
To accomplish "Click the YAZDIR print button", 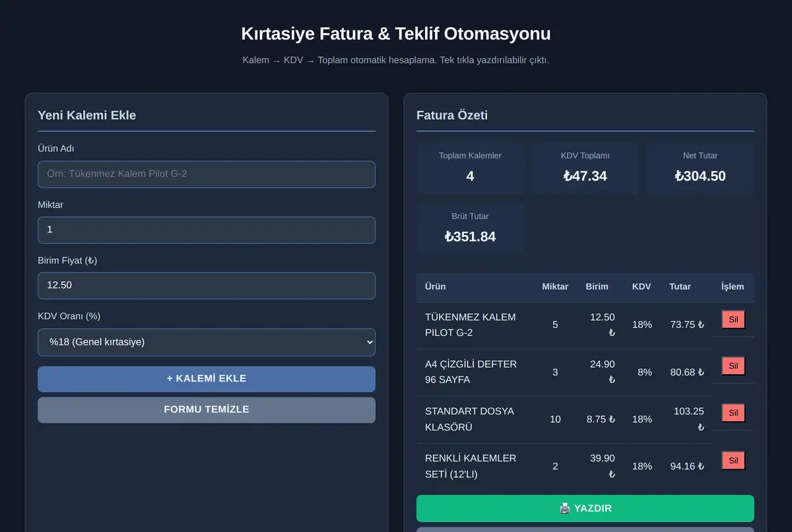I will [x=585, y=508].
